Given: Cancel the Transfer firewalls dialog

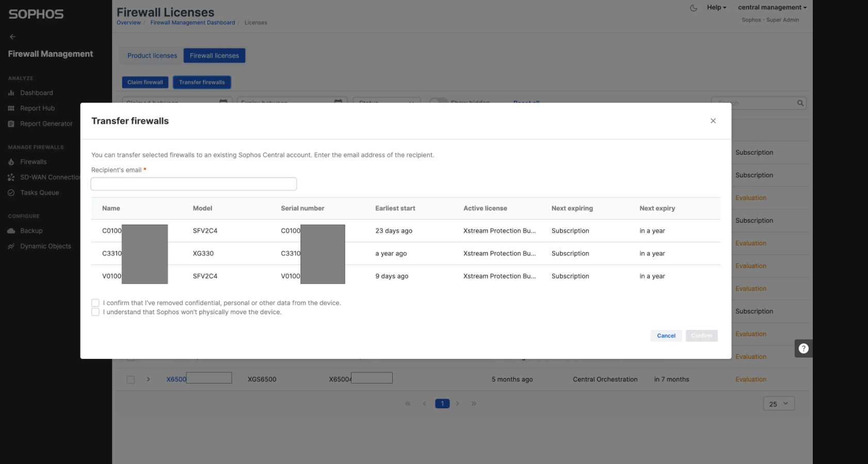Looking at the screenshot, I should pyautogui.click(x=666, y=336).
